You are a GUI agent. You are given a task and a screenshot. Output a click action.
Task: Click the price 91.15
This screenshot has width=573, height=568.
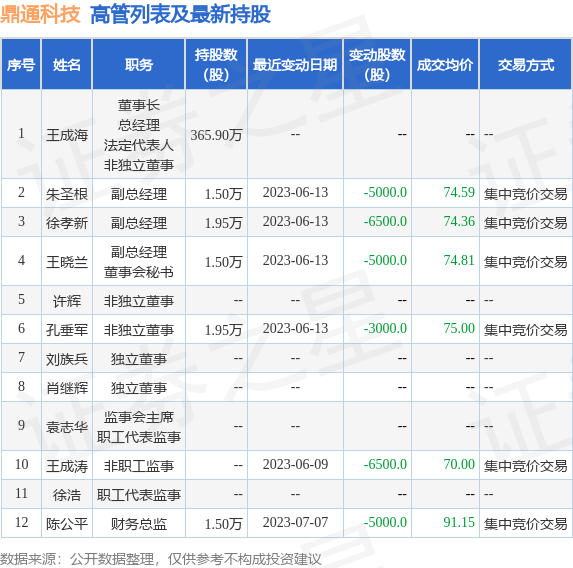[x=459, y=522]
